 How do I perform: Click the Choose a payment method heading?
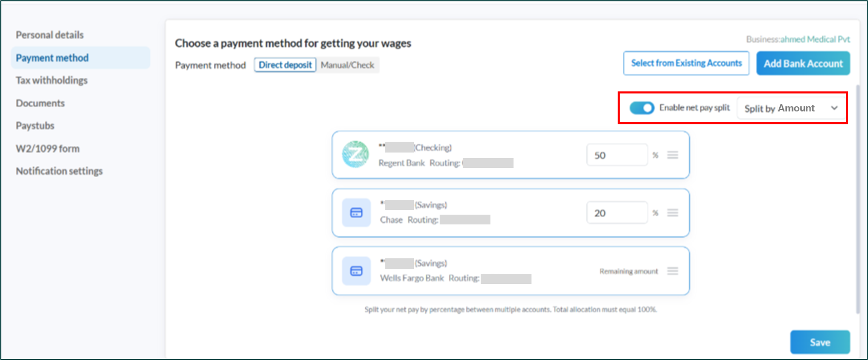293,43
